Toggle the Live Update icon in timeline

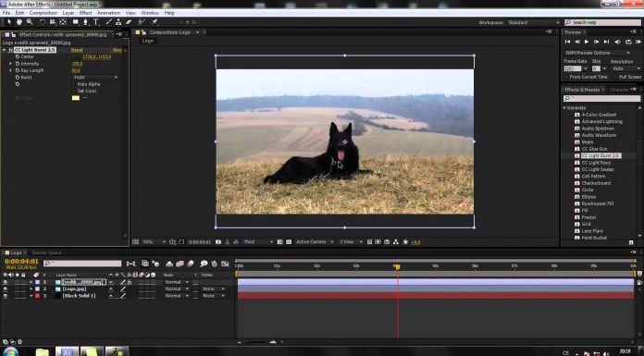coord(145,264)
